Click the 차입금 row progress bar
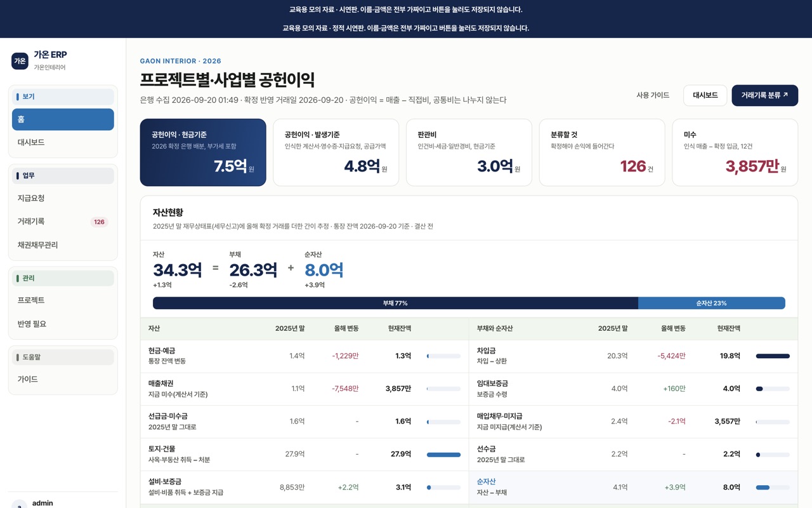The width and height of the screenshot is (812, 508). coord(773,356)
